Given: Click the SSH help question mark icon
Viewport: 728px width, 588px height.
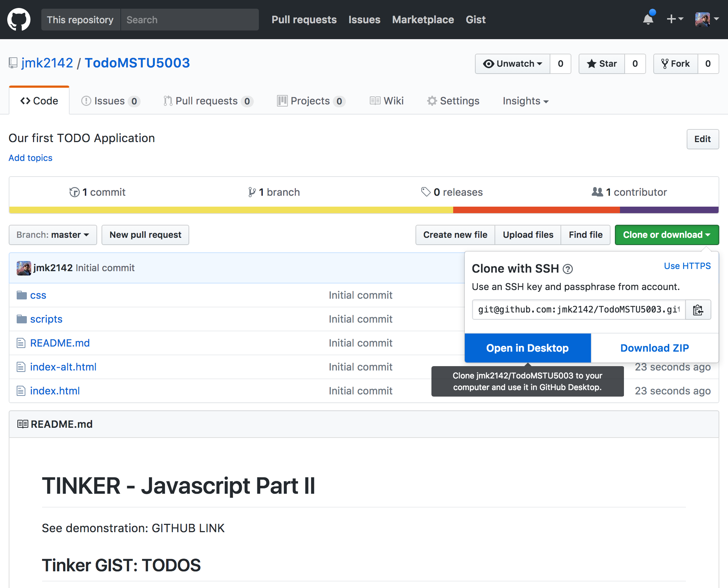Looking at the screenshot, I should 567,269.
